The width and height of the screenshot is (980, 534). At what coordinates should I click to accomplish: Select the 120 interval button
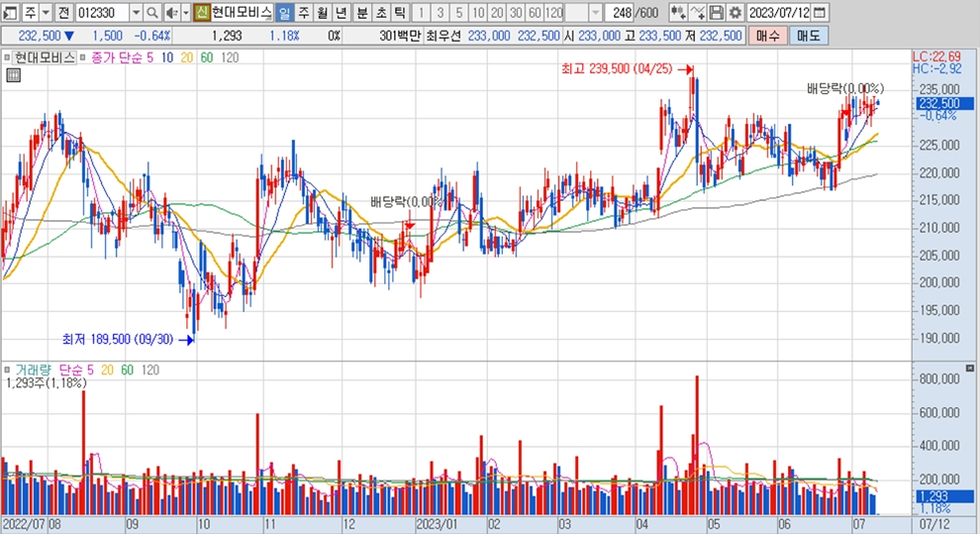(x=553, y=12)
